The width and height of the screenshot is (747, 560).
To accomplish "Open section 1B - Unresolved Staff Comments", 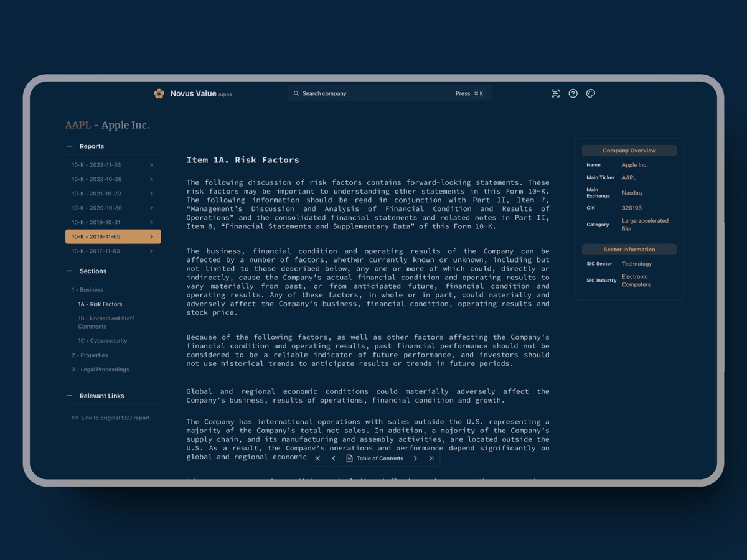I will [x=106, y=322].
